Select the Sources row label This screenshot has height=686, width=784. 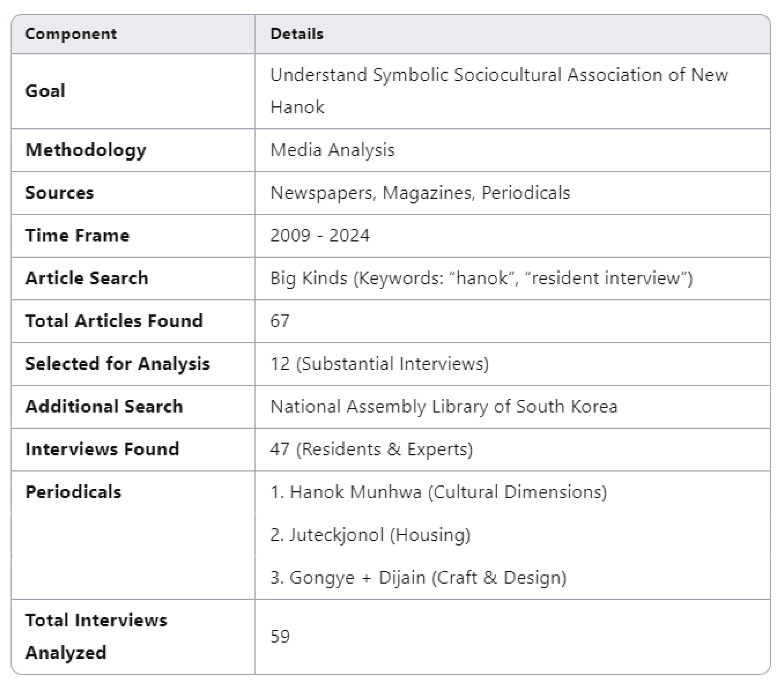59,192
